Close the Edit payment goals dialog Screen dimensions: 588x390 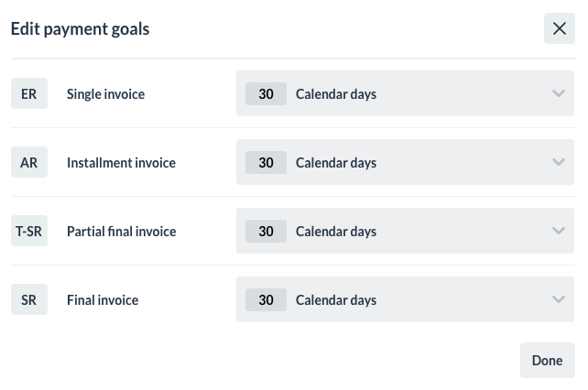[x=559, y=28]
